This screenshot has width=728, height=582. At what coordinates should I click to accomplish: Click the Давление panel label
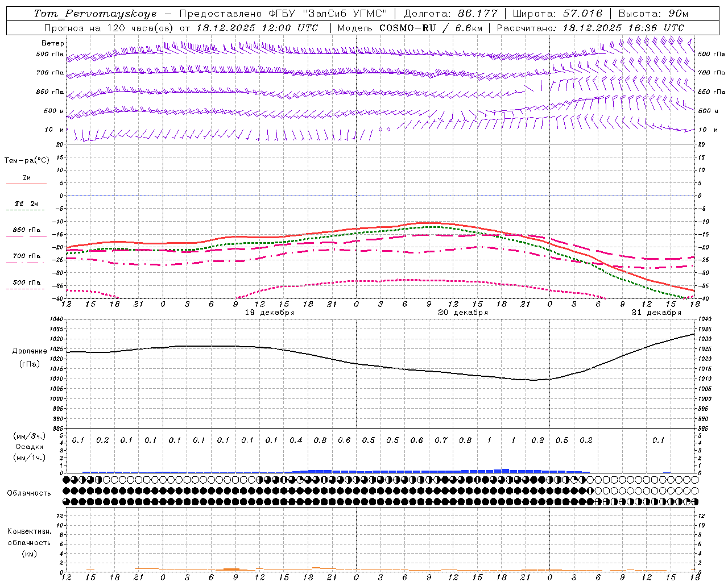pyautogui.click(x=30, y=351)
